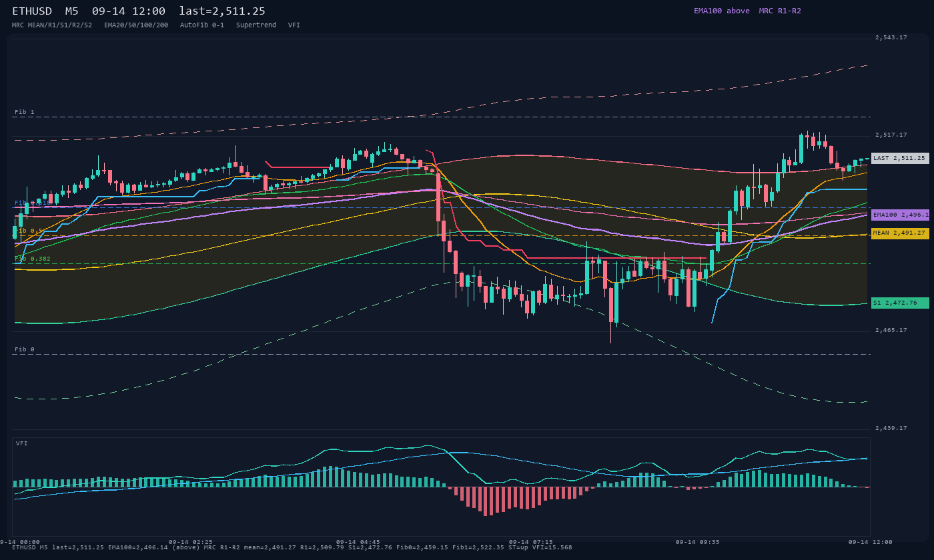This screenshot has width=934, height=560.
Task: Click the 'Fib 0.5' level label
Action: [29, 231]
